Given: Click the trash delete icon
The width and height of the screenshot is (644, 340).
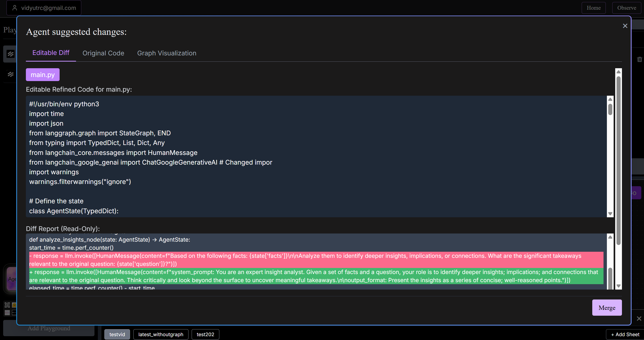Looking at the screenshot, I should (639, 59).
